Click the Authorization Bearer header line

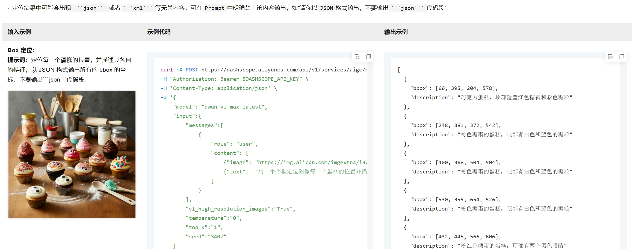tap(234, 79)
